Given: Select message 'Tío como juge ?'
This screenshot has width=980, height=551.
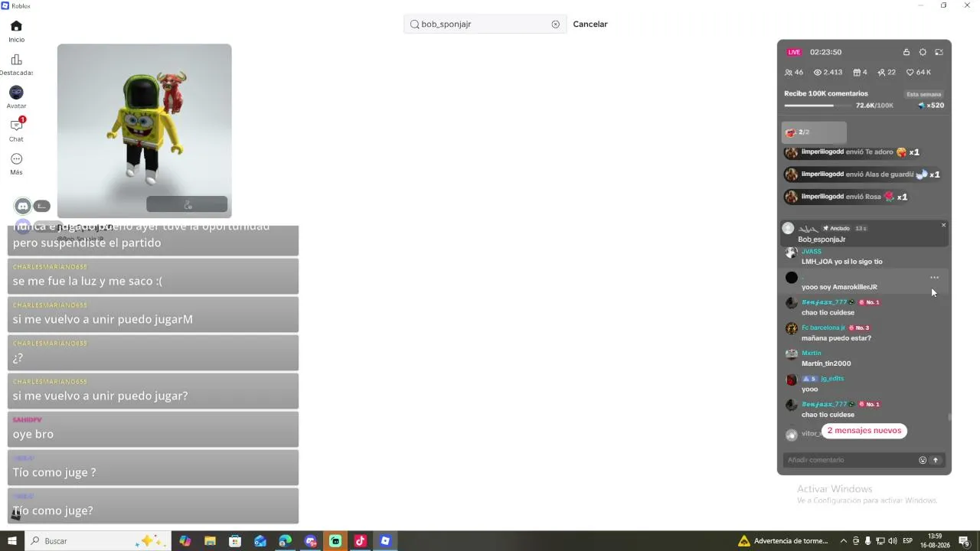Looking at the screenshot, I should coord(153,468).
